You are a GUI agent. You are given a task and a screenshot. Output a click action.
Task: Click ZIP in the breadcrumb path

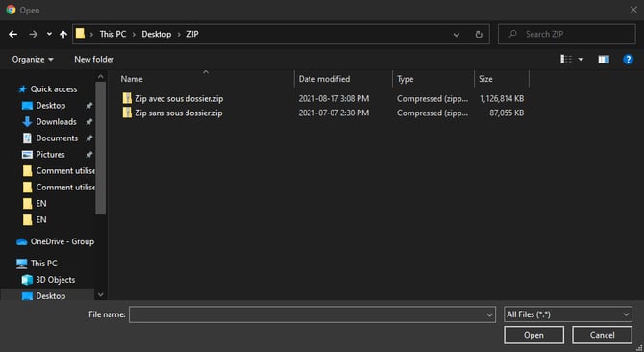[x=192, y=34]
